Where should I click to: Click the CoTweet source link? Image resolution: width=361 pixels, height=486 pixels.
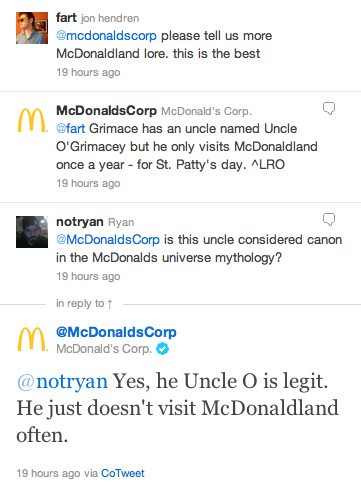coord(123,473)
